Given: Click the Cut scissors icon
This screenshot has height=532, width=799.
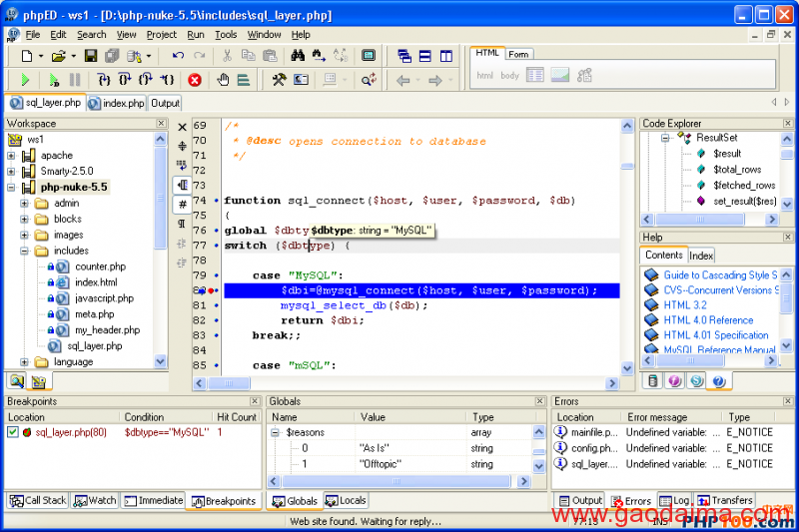Looking at the screenshot, I should [228, 56].
